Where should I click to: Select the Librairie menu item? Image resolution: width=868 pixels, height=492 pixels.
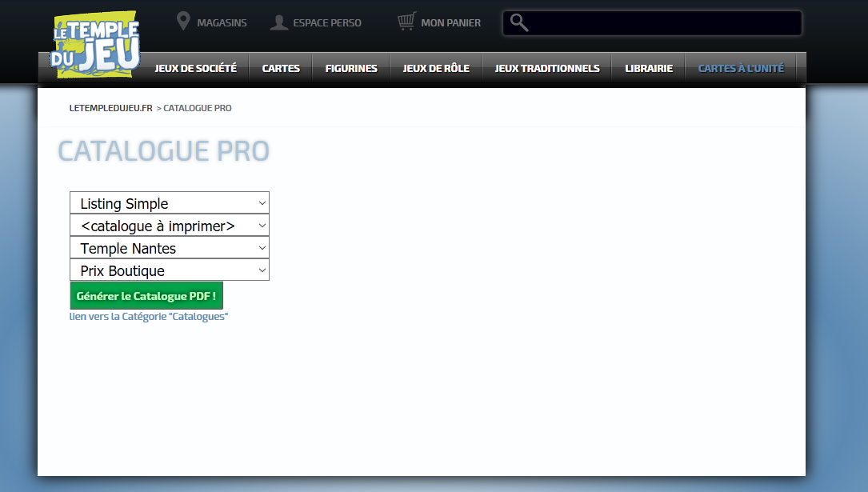(649, 69)
